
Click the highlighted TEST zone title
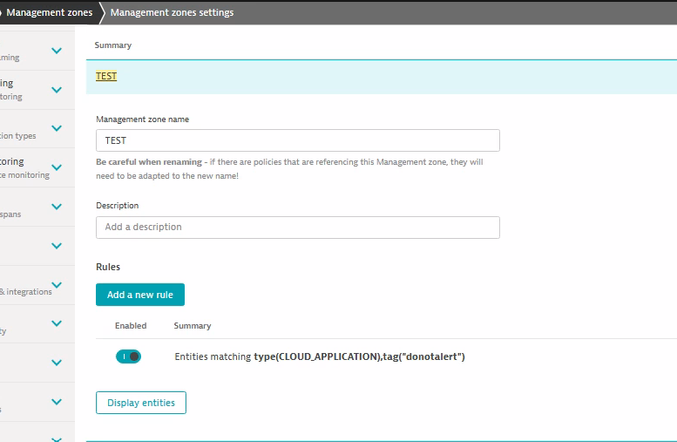pyautogui.click(x=106, y=76)
